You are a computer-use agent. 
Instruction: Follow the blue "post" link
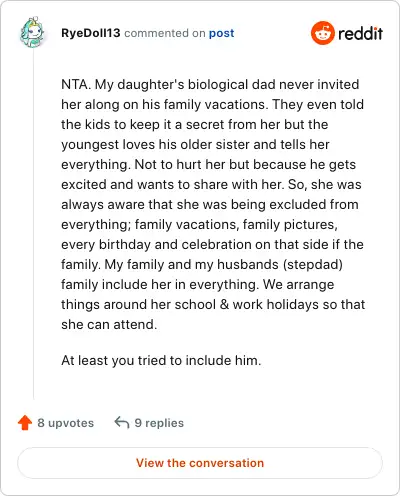click(x=222, y=33)
